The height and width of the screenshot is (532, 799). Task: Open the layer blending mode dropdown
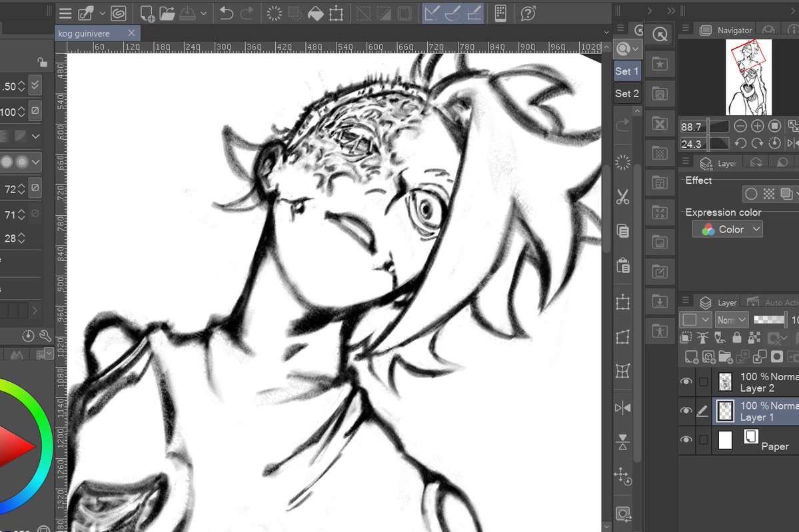pos(732,320)
